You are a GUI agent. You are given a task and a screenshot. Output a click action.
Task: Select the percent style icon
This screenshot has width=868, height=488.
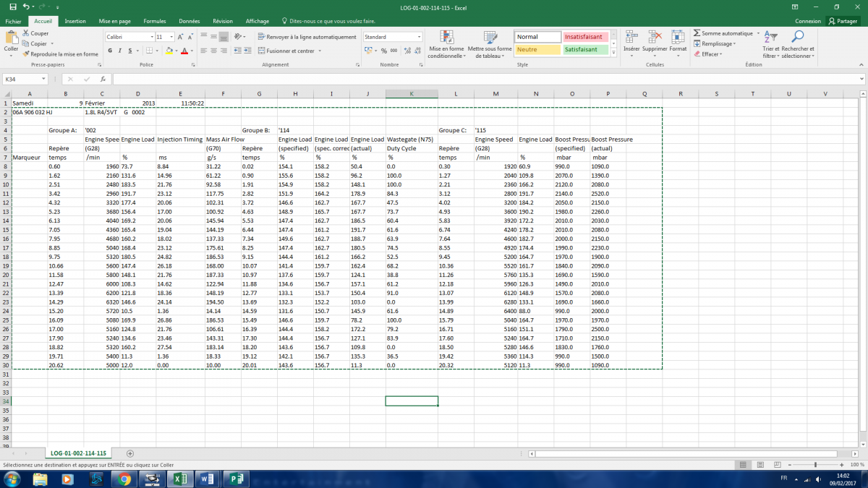tap(383, 51)
